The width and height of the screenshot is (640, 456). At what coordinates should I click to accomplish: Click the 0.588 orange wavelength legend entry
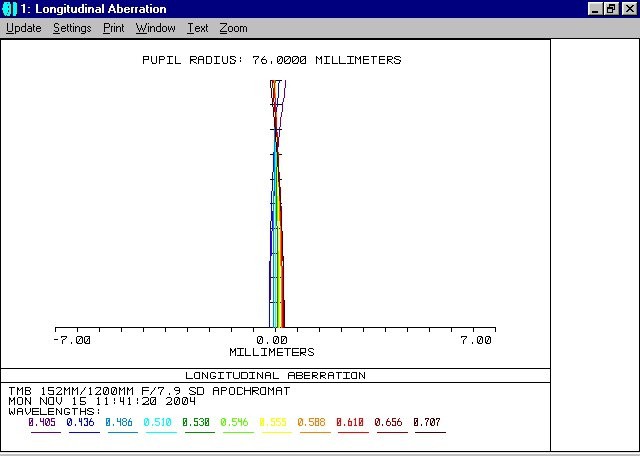(x=314, y=422)
